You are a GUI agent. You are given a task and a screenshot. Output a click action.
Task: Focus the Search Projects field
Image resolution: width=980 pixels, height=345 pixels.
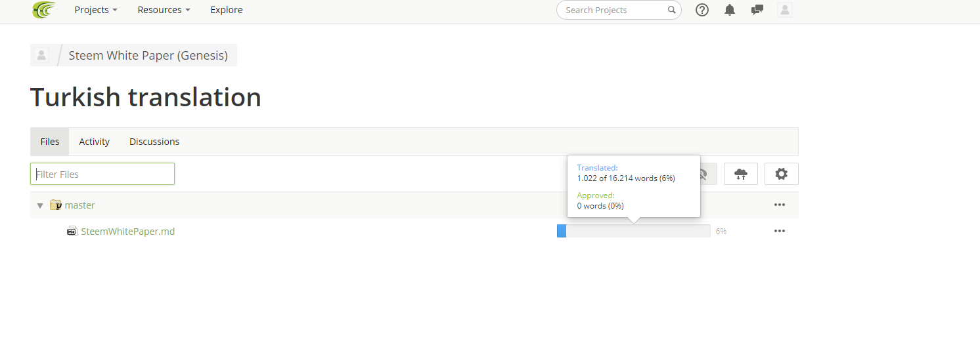pos(619,10)
